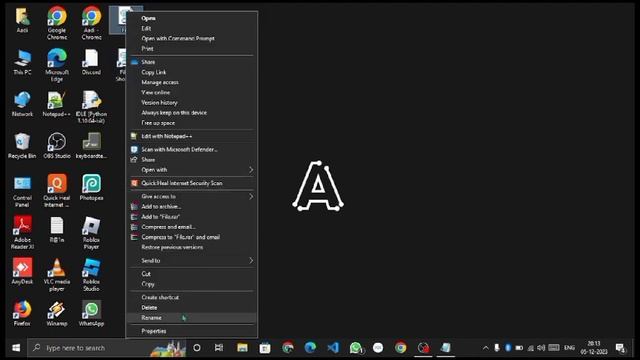
Task: Select WhatsApp desktop shortcut
Action: point(91,313)
